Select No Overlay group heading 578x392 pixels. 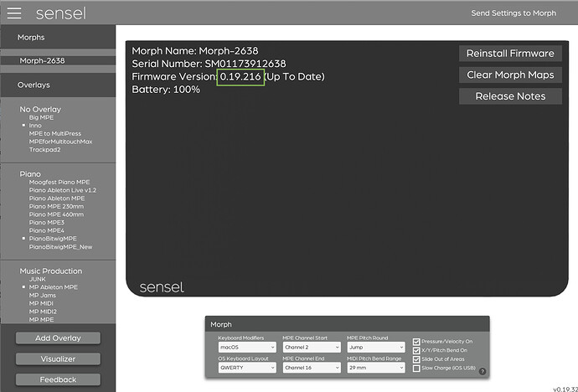coord(40,110)
